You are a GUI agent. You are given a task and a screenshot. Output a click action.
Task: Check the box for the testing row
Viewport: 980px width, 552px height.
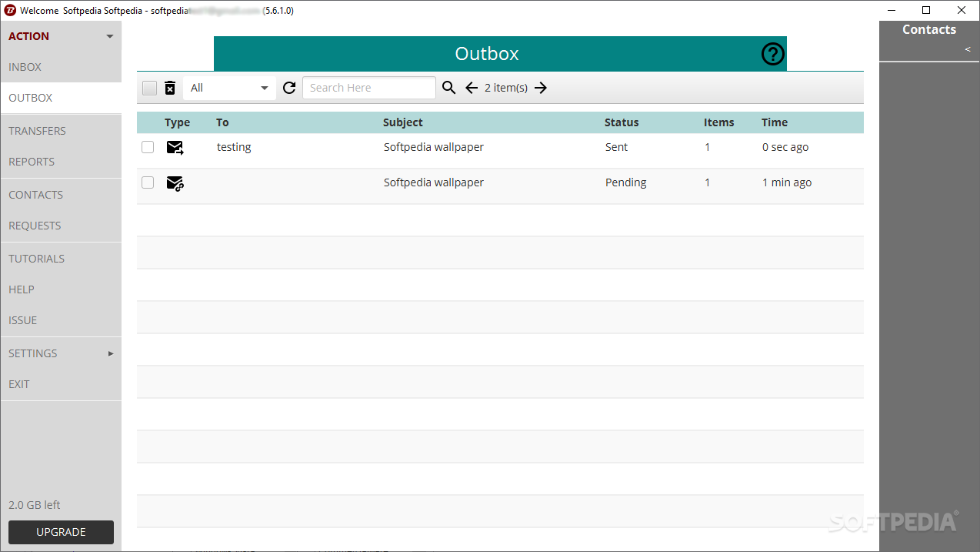coord(148,147)
